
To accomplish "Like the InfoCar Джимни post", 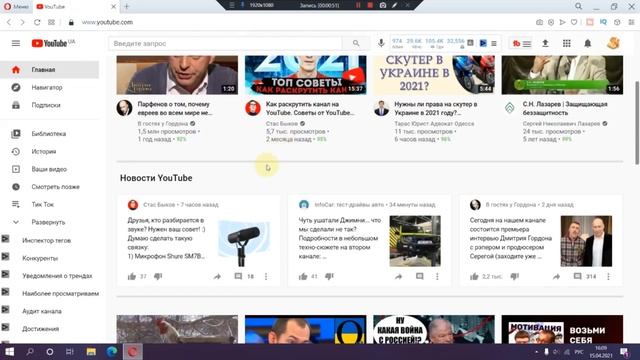I will point(303,276).
